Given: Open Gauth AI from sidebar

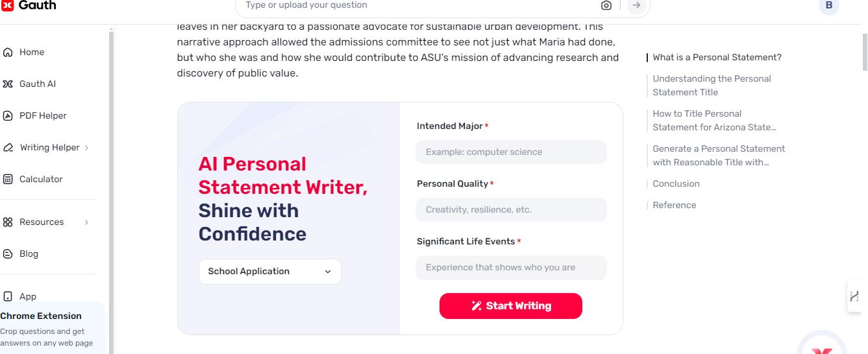Looking at the screenshot, I should point(37,84).
